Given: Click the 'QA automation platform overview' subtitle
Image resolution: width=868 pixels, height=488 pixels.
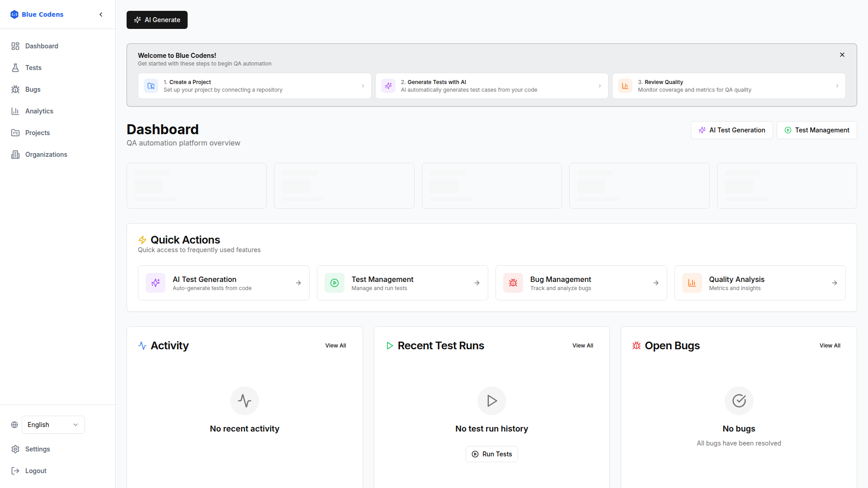Looking at the screenshot, I should click(183, 143).
